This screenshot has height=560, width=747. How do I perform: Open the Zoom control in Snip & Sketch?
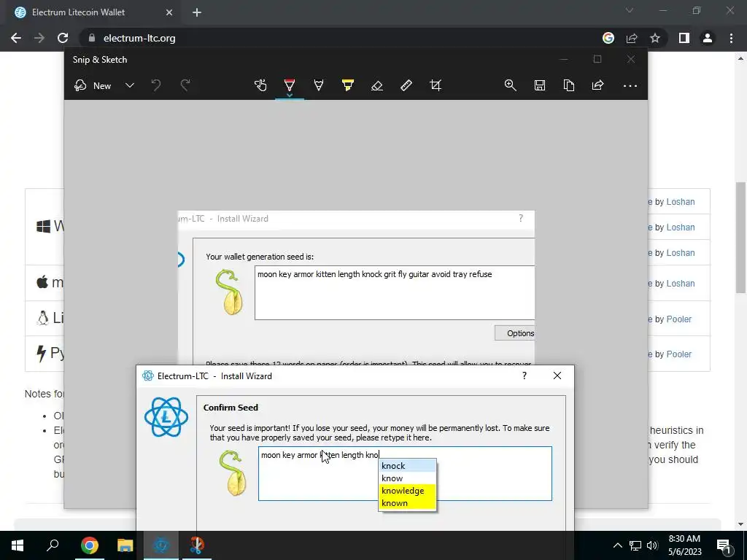510,86
